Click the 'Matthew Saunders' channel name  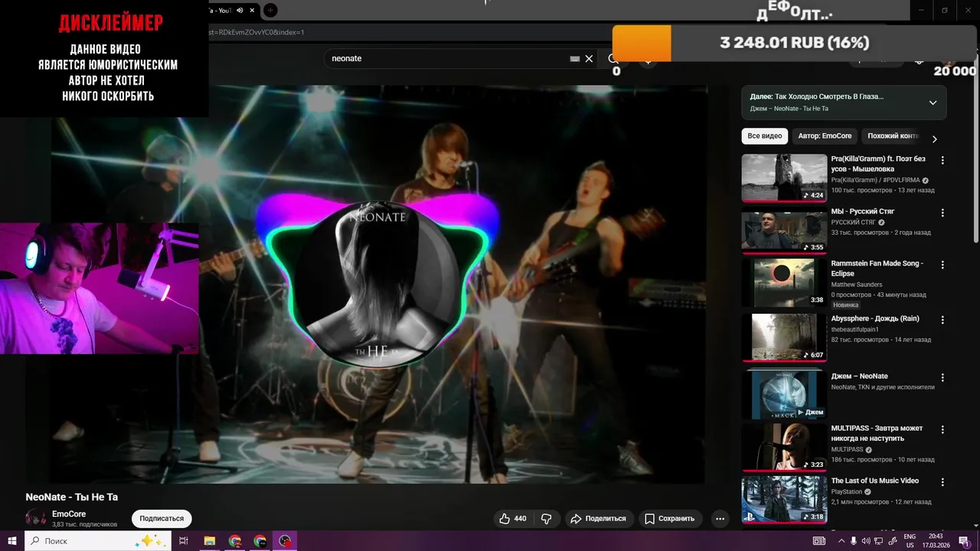pos(856,285)
